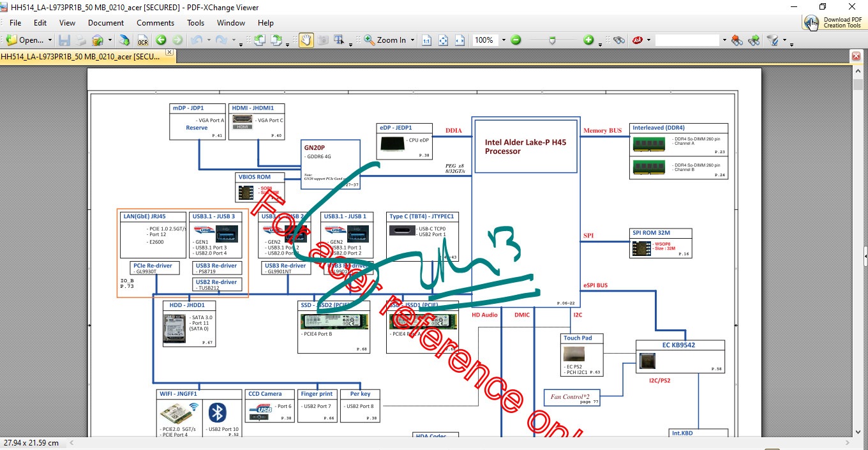The height and width of the screenshot is (450, 868).
Task: Open the Comments menu
Action: 155,22
